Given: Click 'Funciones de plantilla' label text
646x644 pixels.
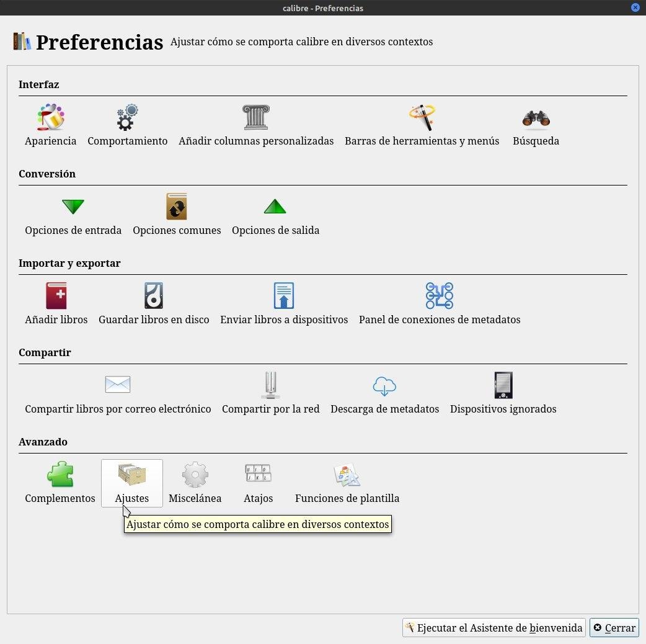Looking at the screenshot, I should (347, 498).
